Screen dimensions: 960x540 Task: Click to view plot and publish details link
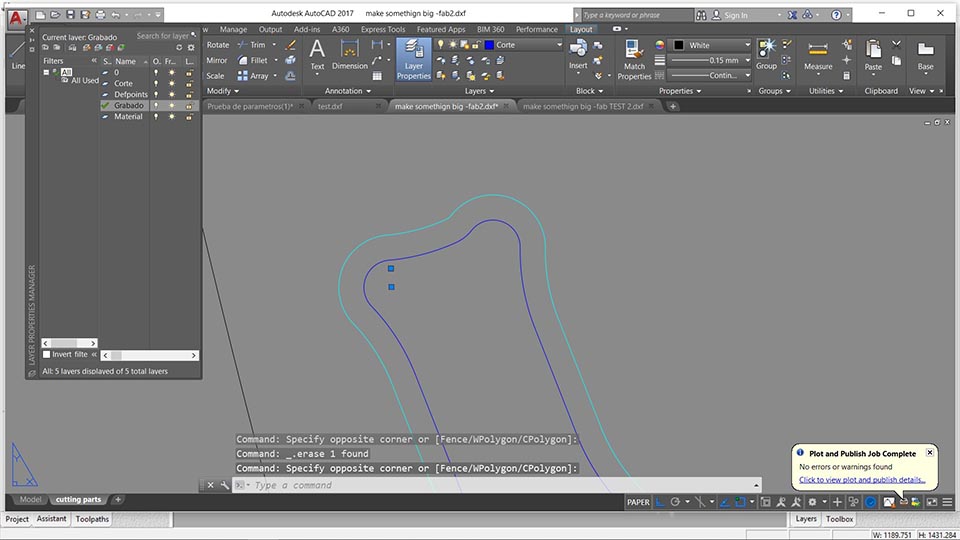click(861, 480)
